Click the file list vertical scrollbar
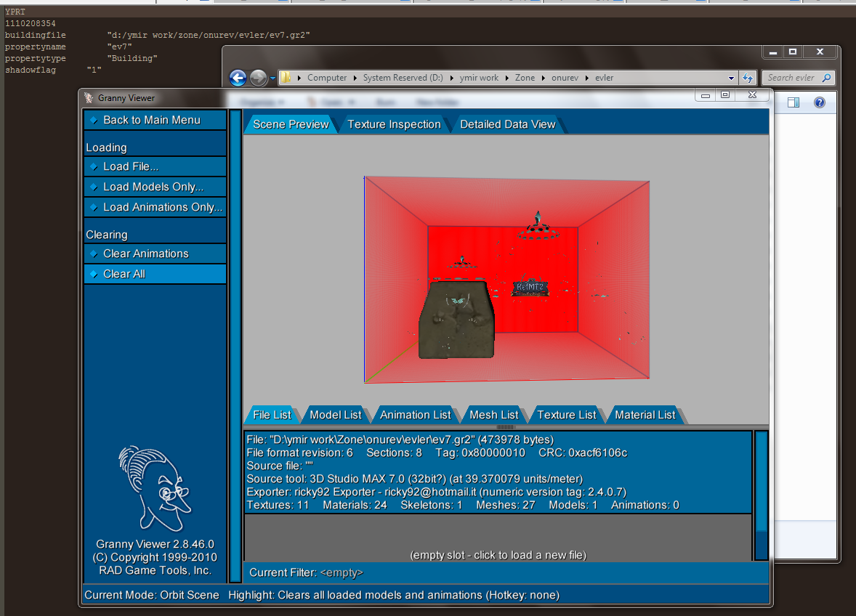Viewport: 856px width, 616px height. click(x=761, y=495)
